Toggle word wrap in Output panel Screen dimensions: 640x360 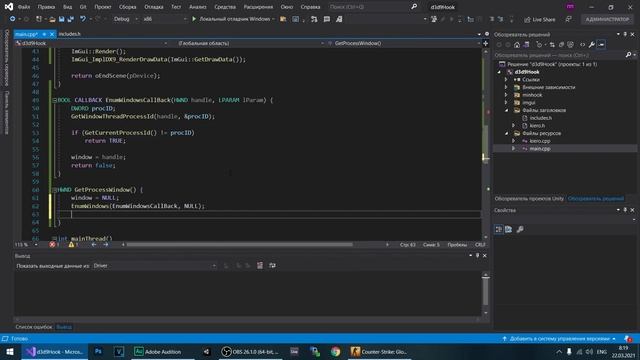[272, 266]
